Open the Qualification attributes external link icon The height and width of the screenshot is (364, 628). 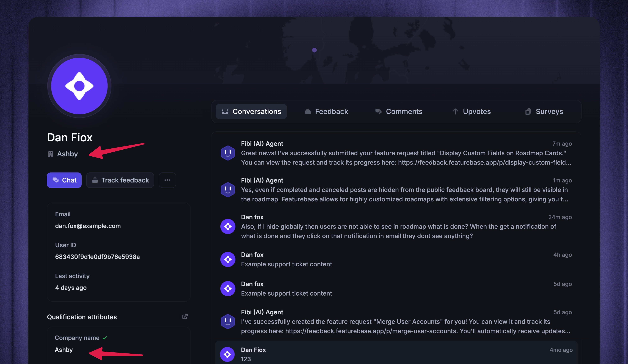[185, 317]
